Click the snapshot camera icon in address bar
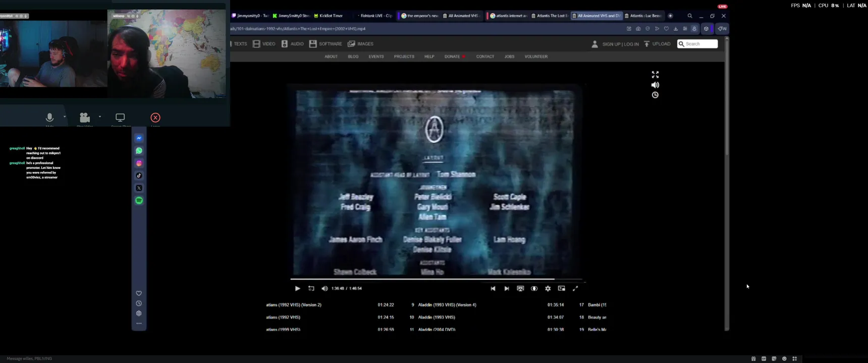The image size is (868, 363). pos(638,29)
